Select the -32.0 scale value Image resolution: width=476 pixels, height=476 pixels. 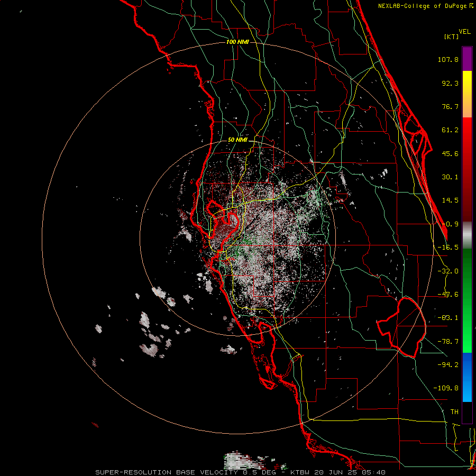pyautogui.click(x=448, y=271)
